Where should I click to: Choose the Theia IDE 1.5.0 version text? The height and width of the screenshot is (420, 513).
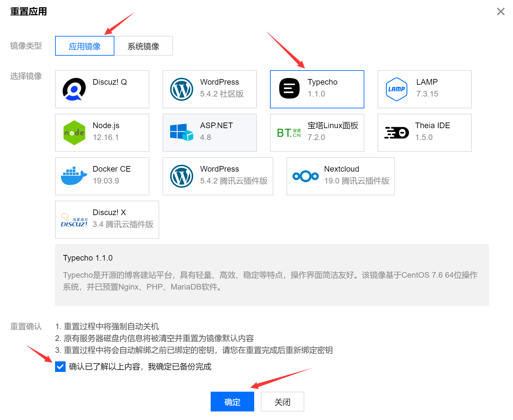pos(424,137)
